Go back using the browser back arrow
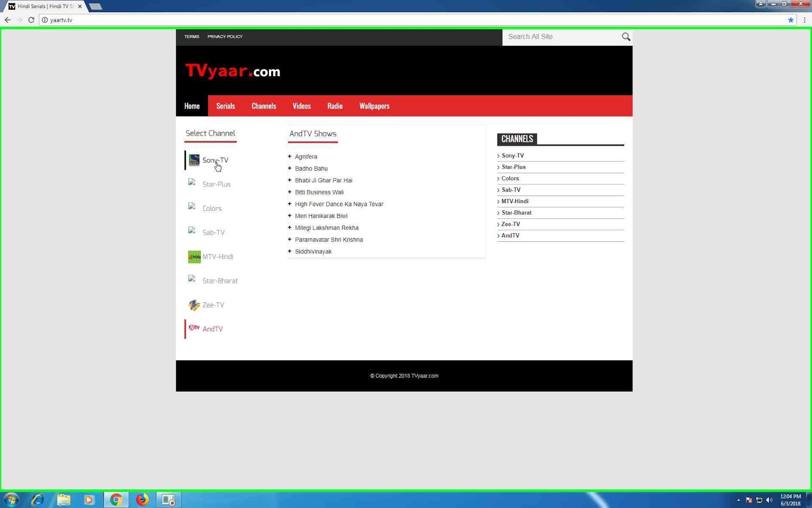 click(8, 20)
